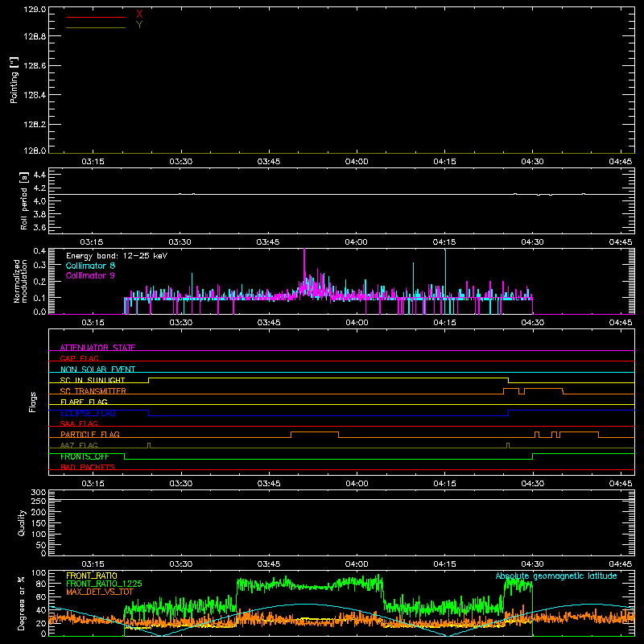
Task: Click the '04:30' label under the modulation plot
Action: click(x=533, y=323)
